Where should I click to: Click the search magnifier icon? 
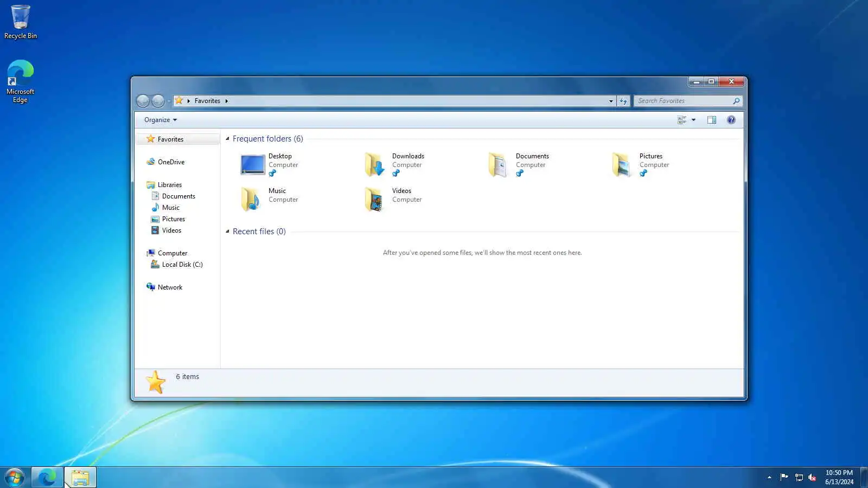click(x=736, y=101)
